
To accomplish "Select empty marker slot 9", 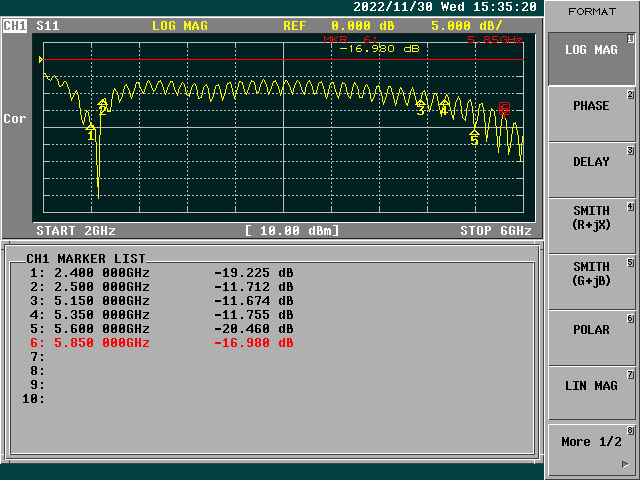I will 37,384.
